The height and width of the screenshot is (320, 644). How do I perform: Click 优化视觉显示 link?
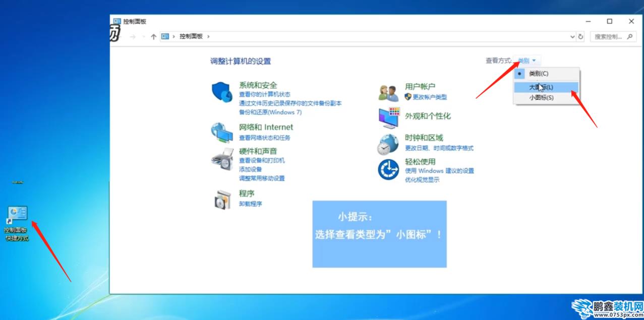(422, 179)
